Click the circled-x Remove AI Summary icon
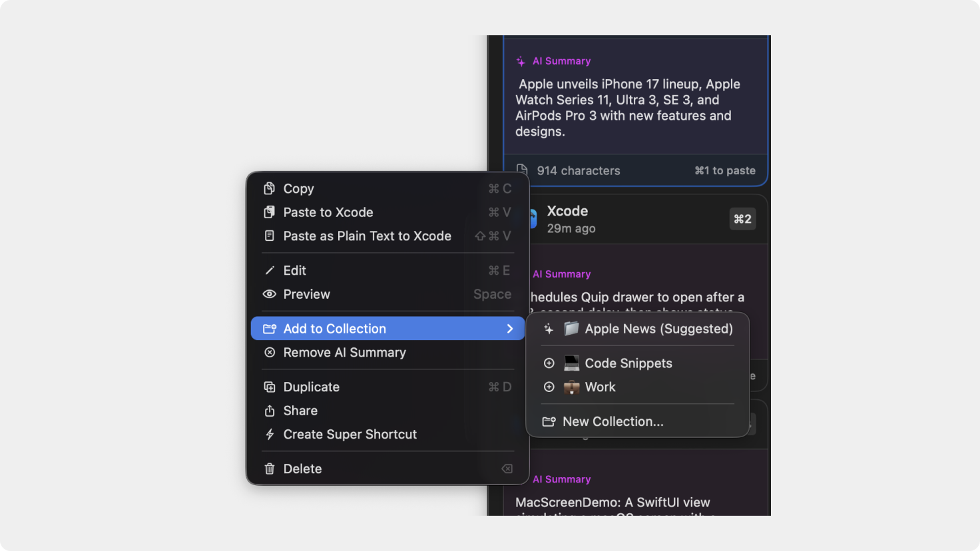Image resolution: width=980 pixels, height=551 pixels. (x=270, y=353)
